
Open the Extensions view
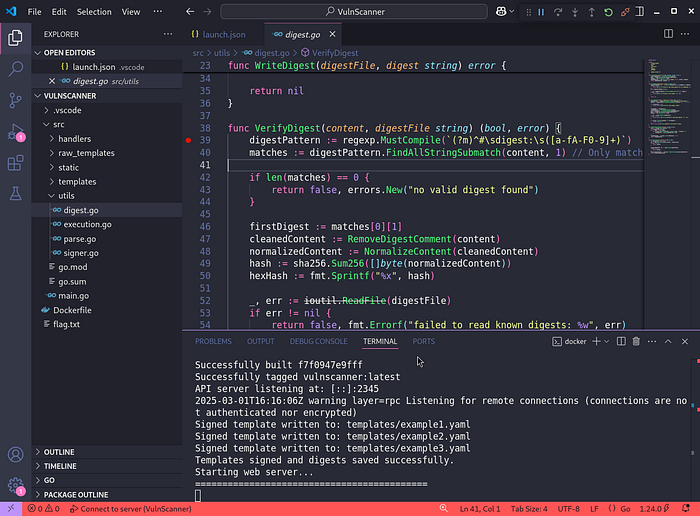tap(15, 163)
